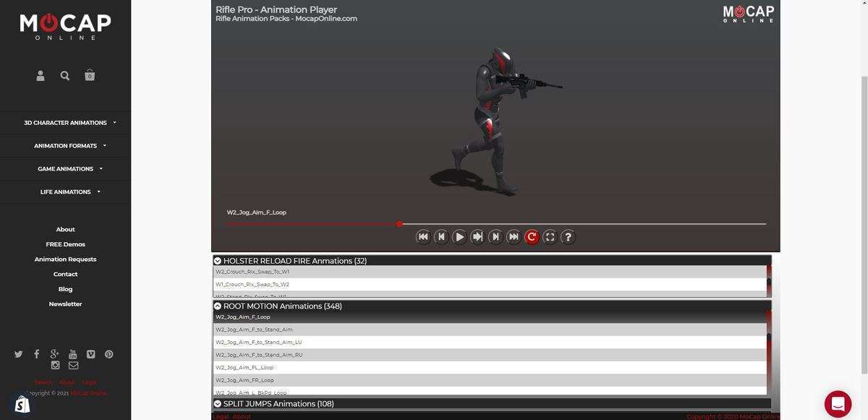
Task: Open the email envelope icon
Action: [73, 365]
